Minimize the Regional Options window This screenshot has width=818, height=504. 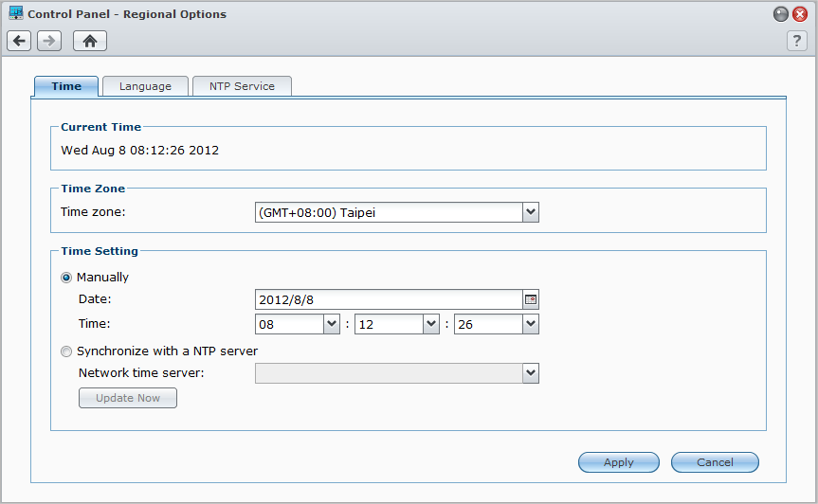780,14
